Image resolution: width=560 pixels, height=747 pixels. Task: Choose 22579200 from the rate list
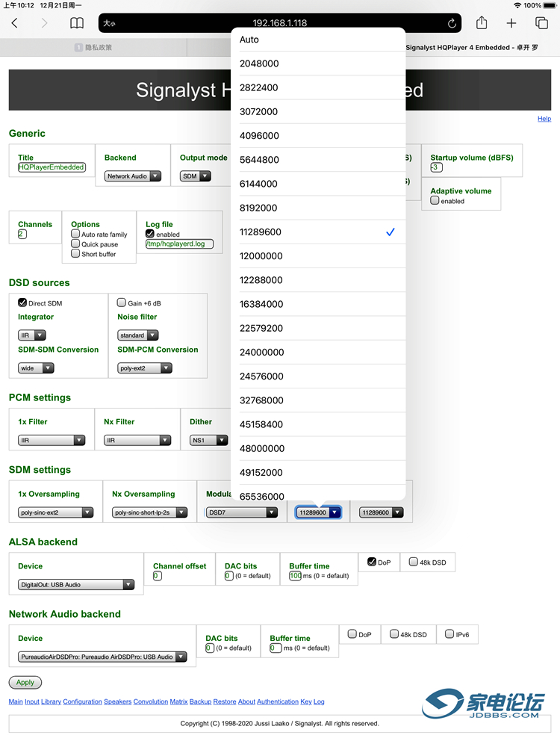(318, 328)
